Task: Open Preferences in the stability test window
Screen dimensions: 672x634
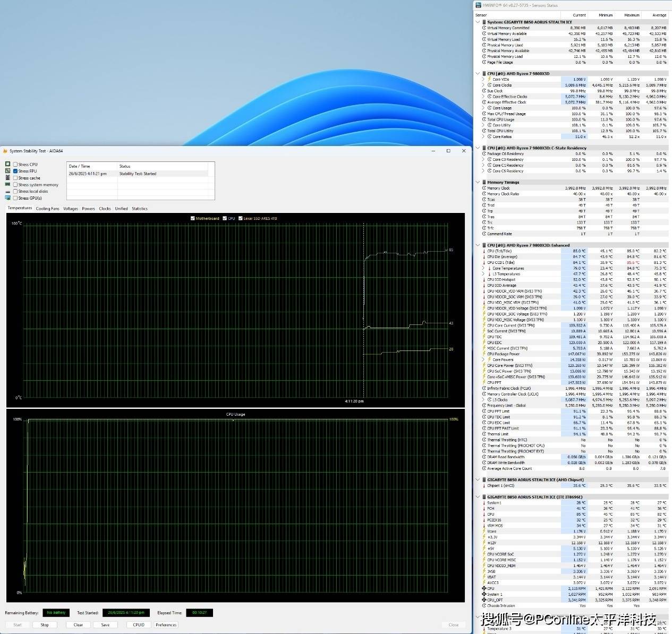Action: click(166, 625)
